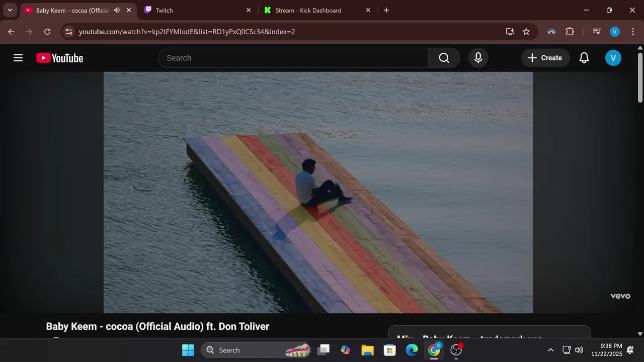Go forward in browser history
This screenshot has height=362, width=644.
tap(29, 32)
